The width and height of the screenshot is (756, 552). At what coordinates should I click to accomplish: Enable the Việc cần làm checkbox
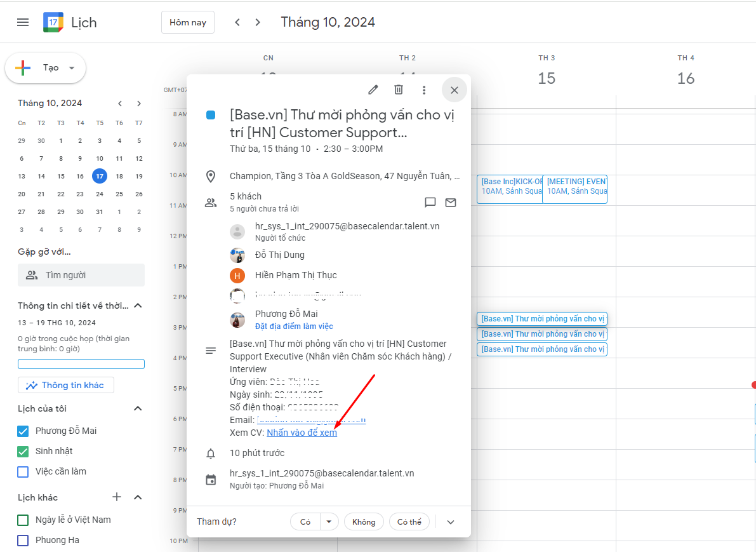pyautogui.click(x=23, y=471)
